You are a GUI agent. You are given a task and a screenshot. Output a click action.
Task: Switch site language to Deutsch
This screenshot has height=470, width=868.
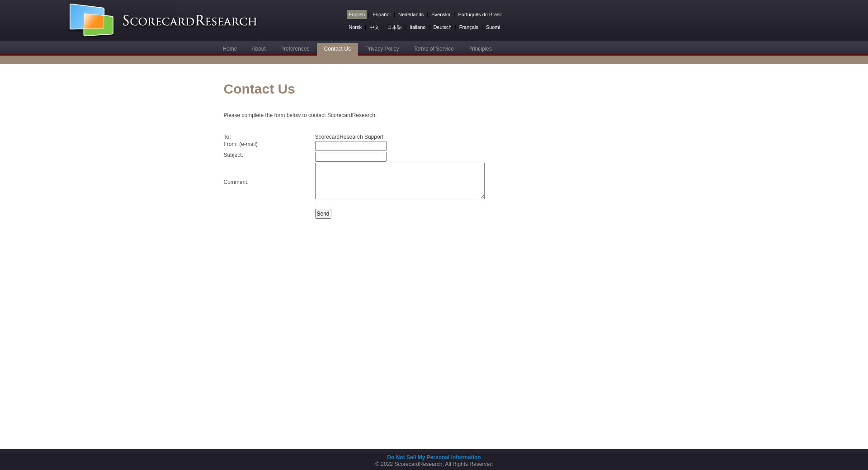point(442,27)
